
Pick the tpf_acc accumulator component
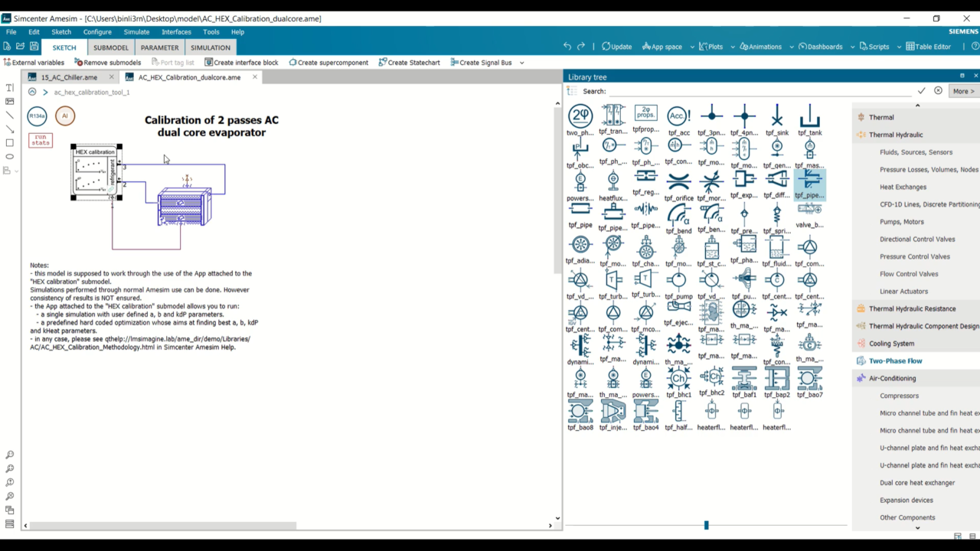click(x=678, y=116)
